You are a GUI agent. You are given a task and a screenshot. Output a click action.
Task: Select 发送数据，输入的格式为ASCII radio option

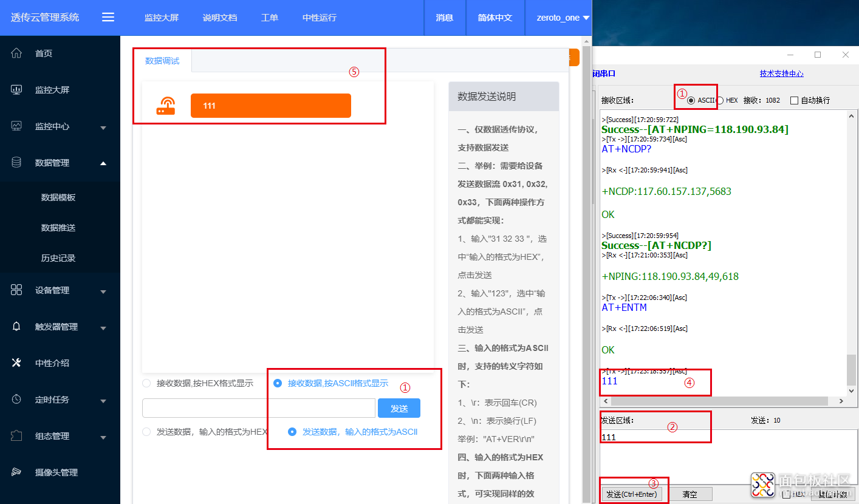pyautogui.click(x=292, y=432)
